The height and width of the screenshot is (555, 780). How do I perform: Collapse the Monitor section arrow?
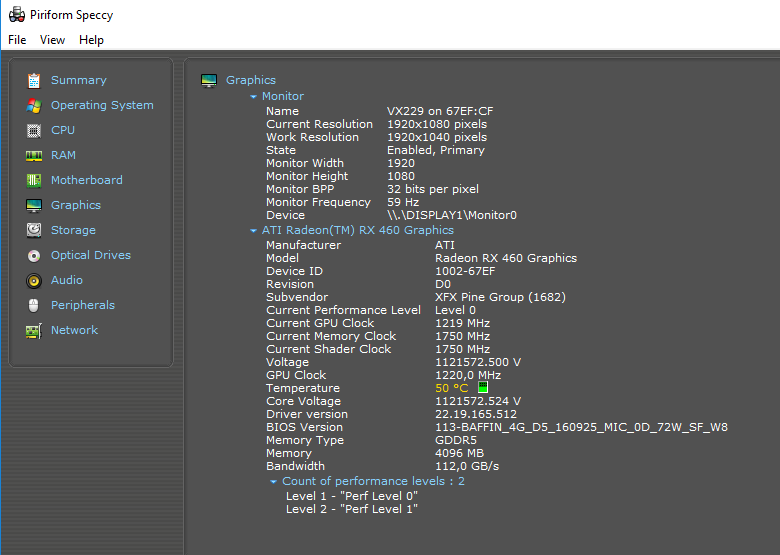[254, 97]
